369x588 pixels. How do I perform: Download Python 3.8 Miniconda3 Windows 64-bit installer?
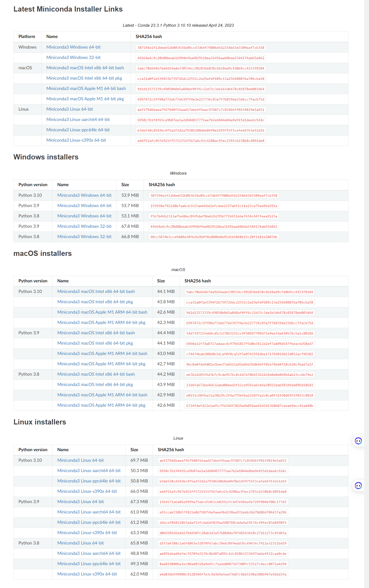tap(84, 216)
